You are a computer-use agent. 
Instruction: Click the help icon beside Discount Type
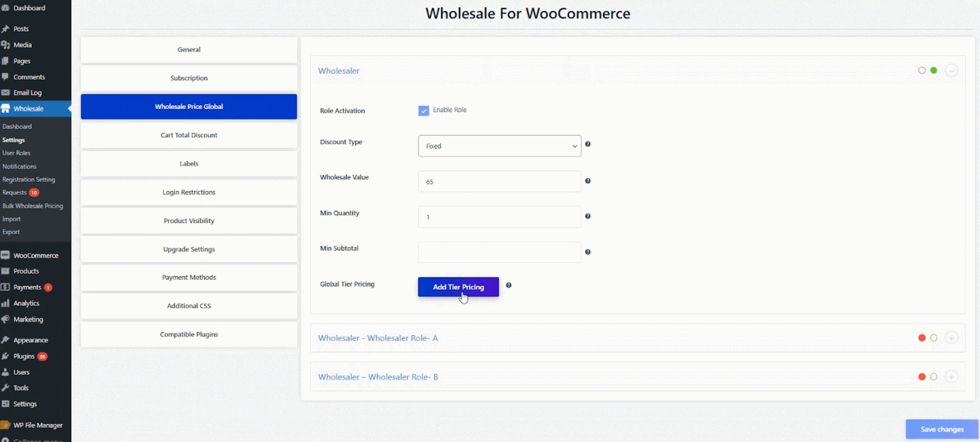pos(587,144)
